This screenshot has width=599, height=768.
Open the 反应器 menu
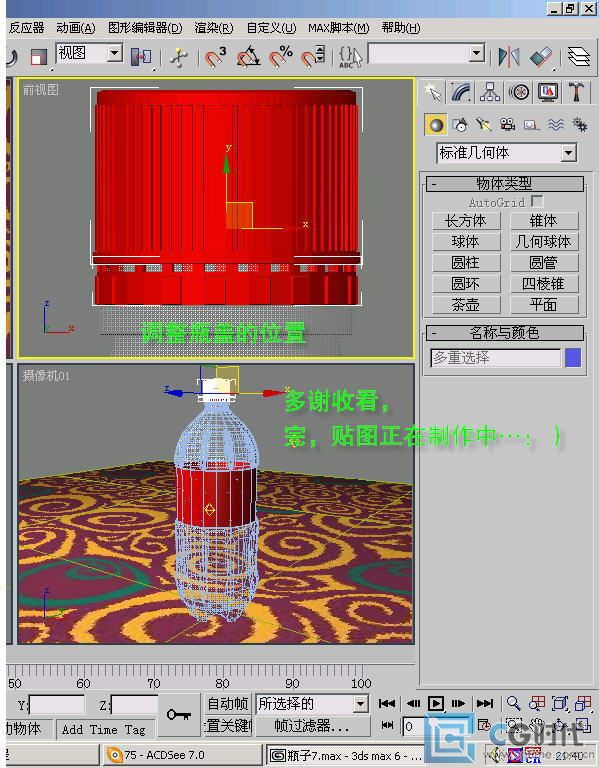(x=26, y=28)
